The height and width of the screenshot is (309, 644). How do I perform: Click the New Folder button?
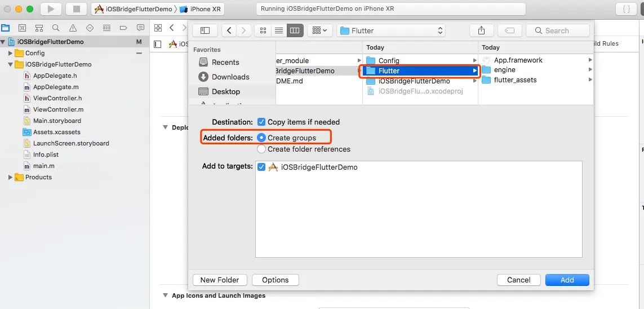(220, 280)
